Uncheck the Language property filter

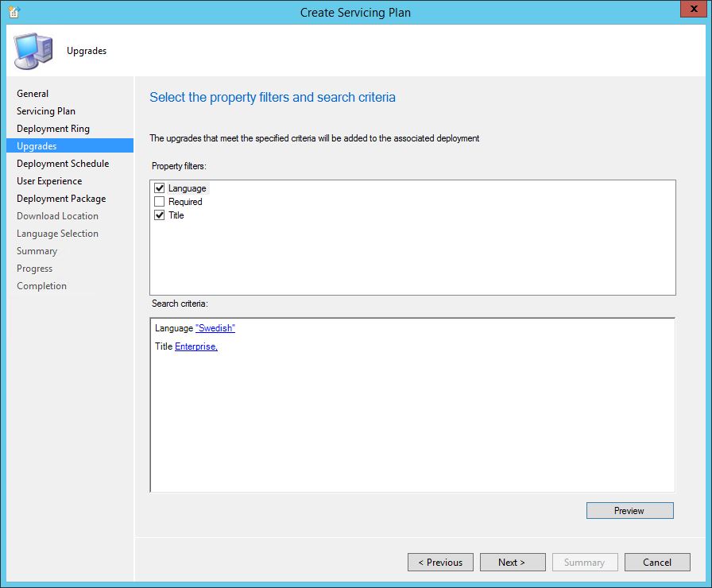(160, 188)
